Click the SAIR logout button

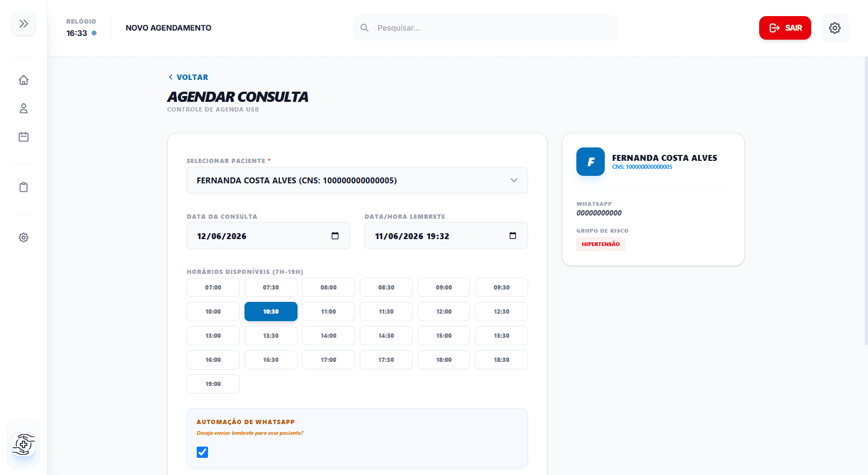coord(785,28)
